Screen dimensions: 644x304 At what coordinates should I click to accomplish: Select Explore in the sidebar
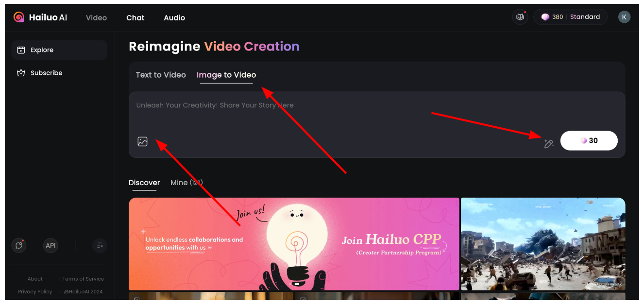pos(59,50)
